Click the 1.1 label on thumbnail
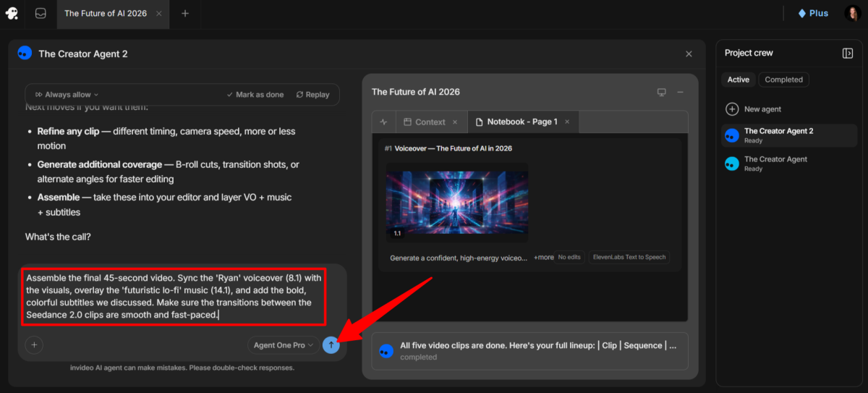The height and width of the screenshot is (393, 868). click(397, 233)
